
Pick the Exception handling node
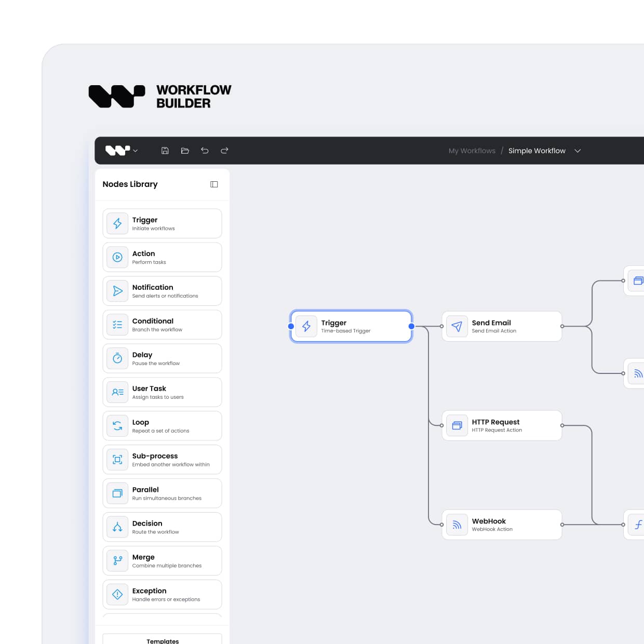click(x=162, y=594)
